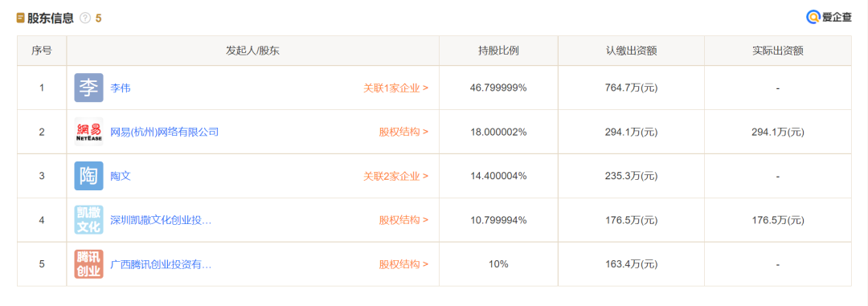Expand 关联2家企业 for 陶文

click(x=395, y=176)
